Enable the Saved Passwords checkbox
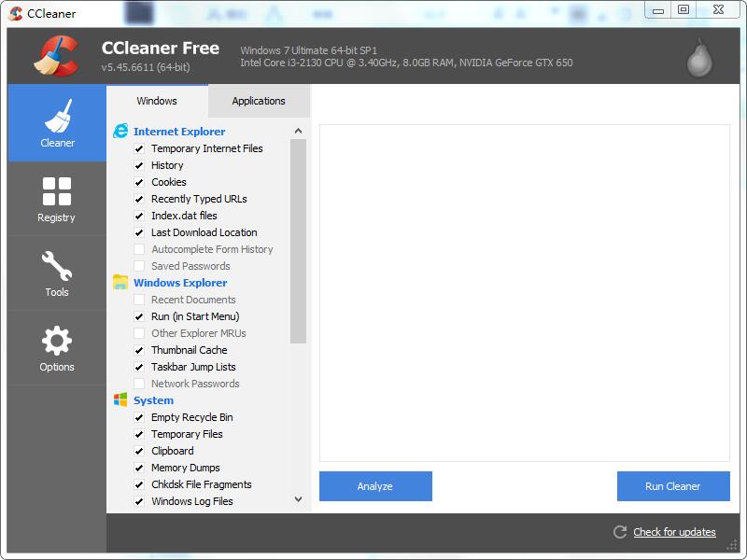The image size is (747, 560). click(x=138, y=266)
